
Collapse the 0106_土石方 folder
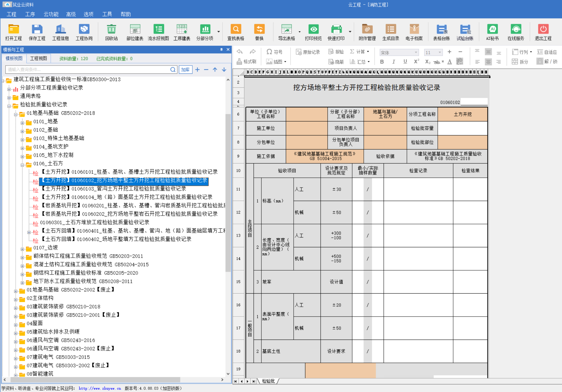(x=22, y=165)
